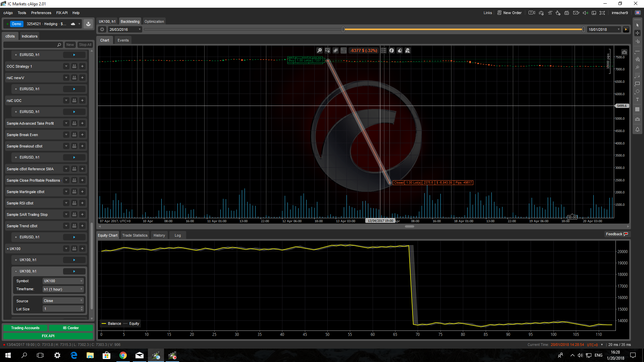This screenshot has height=362, width=644.
Task: Open price alerts bell icon
Action: pos(637,129)
